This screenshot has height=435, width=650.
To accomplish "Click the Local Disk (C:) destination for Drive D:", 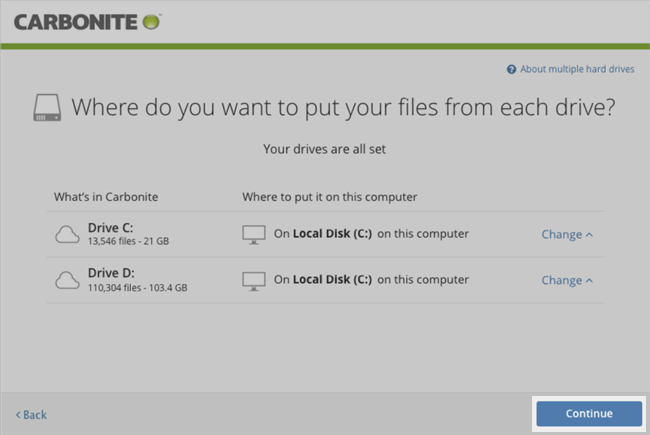I will click(332, 279).
